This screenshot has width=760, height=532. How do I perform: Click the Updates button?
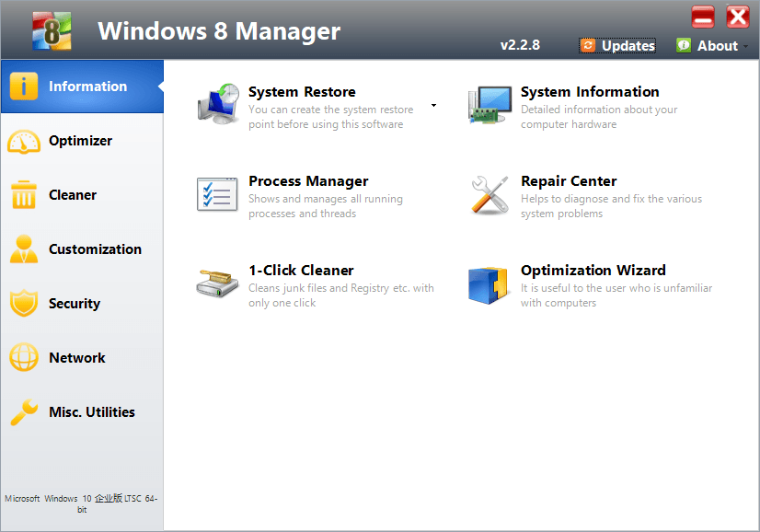pos(616,45)
